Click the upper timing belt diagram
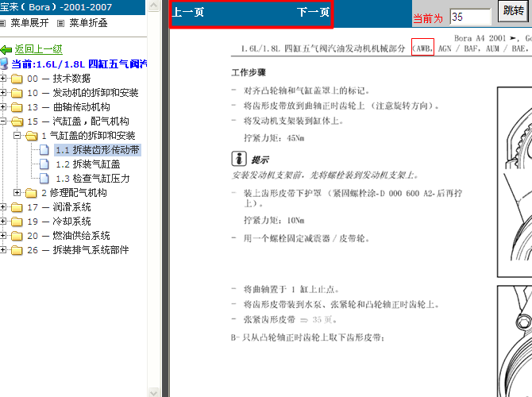Image resolution: width=532 pixels, height=397 pixels. click(x=515, y=182)
